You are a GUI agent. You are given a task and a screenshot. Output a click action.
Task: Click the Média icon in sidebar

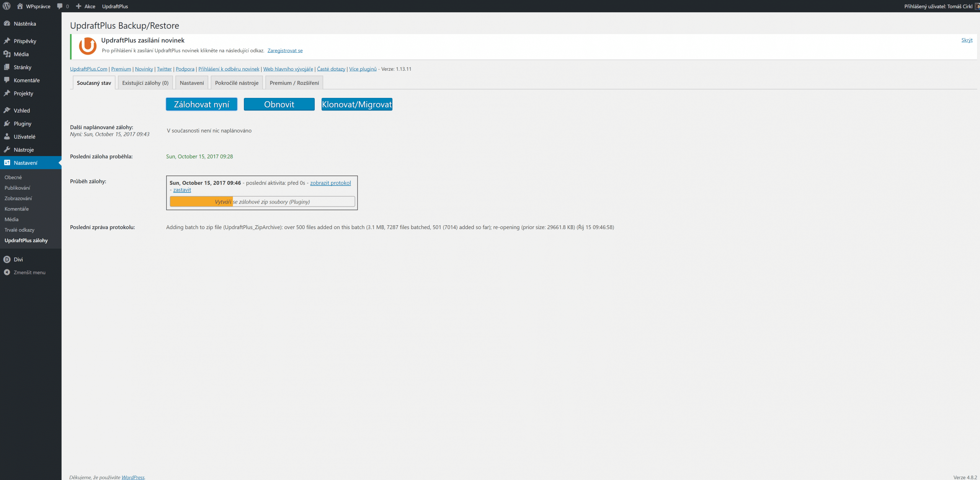pyautogui.click(x=7, y=54)
